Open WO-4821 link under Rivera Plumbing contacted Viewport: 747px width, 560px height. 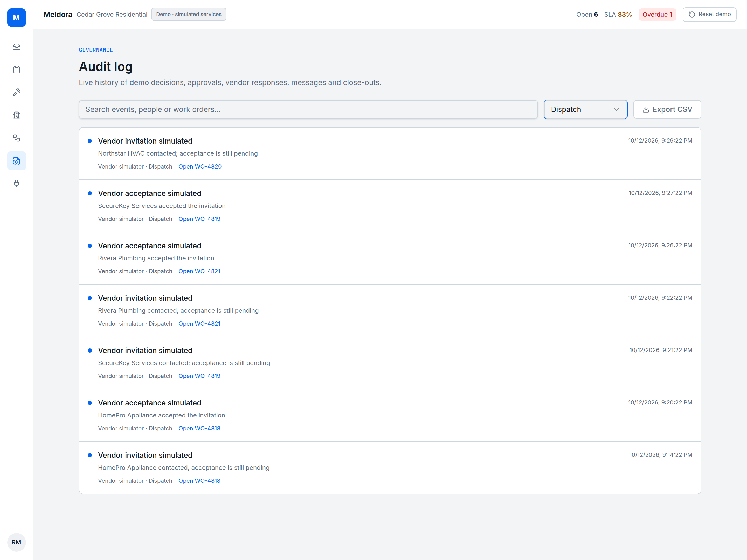(199, 323)
